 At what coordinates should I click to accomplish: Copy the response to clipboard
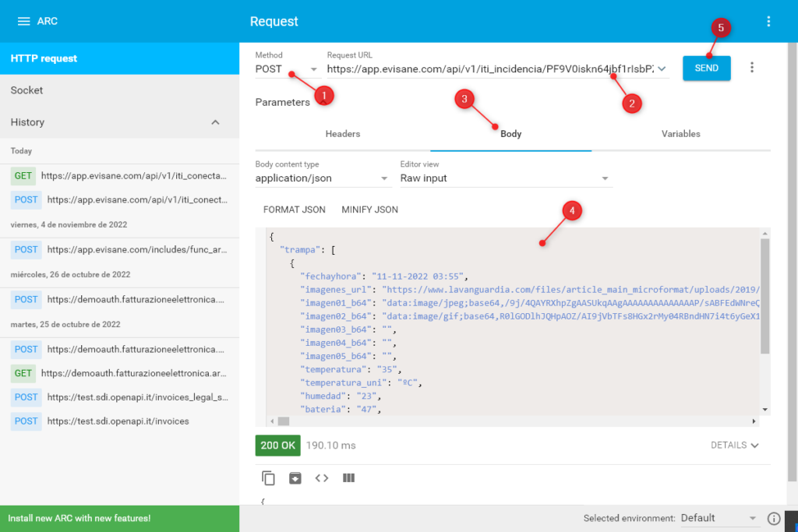point(269,478)
